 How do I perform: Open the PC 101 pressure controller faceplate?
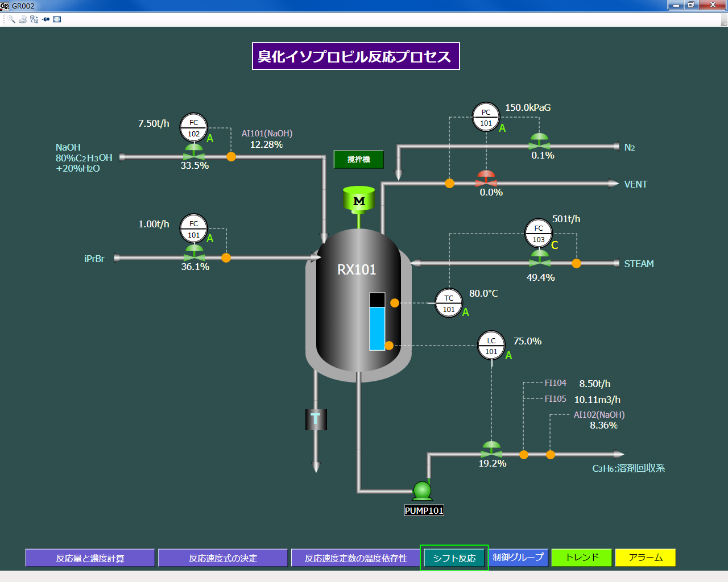pos(486,116)
